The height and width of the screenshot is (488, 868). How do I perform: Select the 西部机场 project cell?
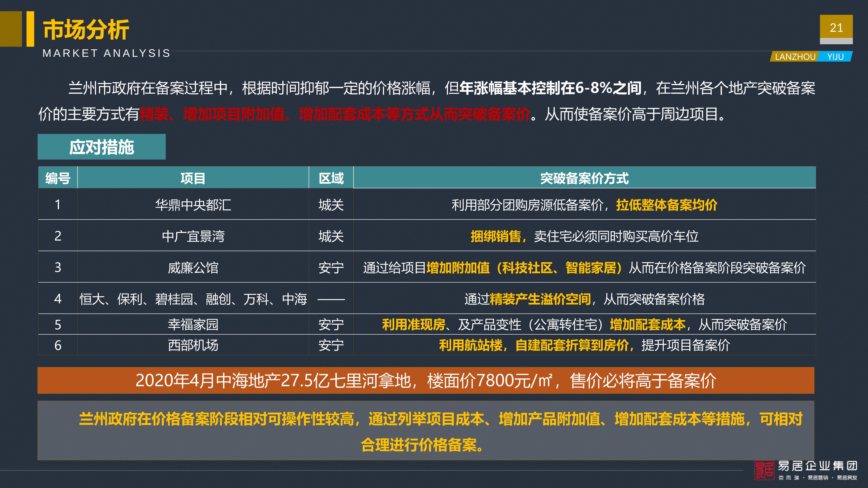[x=193, y=345]
